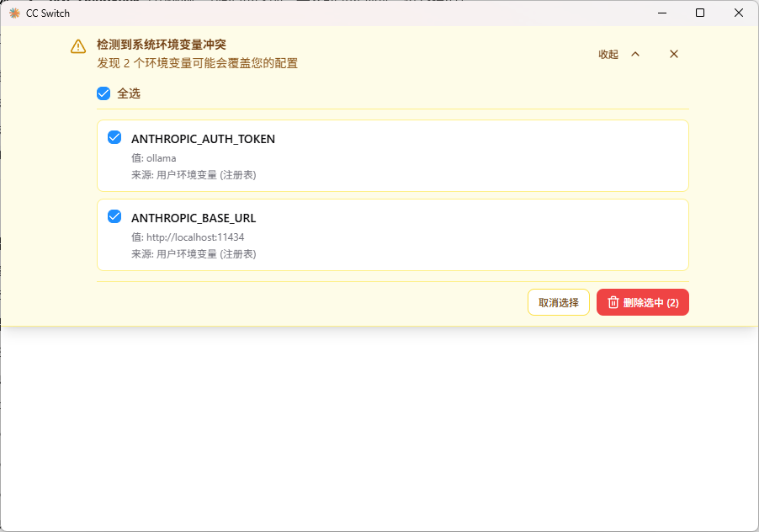Image resolution: width=759 pixels, height=532 pixels.
Task: Click the heading 检测到系统环境变量冲突
Action: (x=162, y=45)
